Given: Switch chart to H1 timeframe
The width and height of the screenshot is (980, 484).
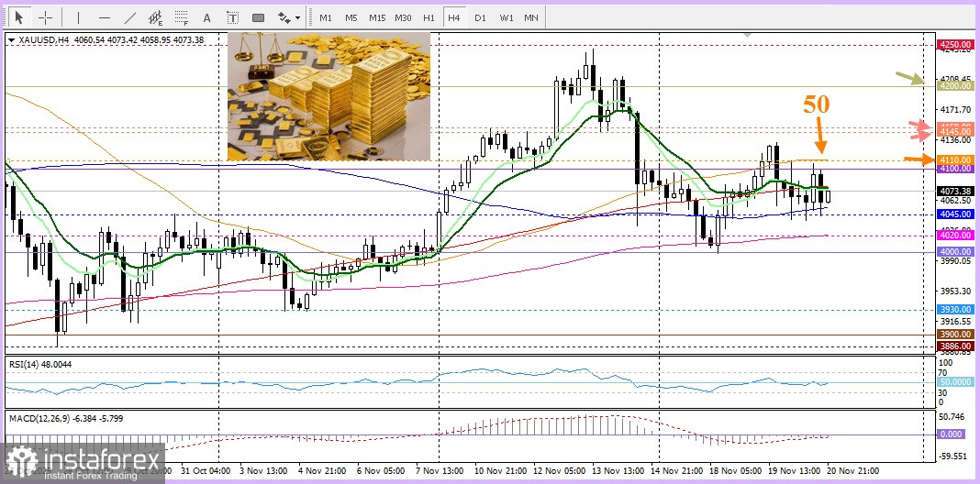Looking at the screenshot, I should click(x=429, y=17).
